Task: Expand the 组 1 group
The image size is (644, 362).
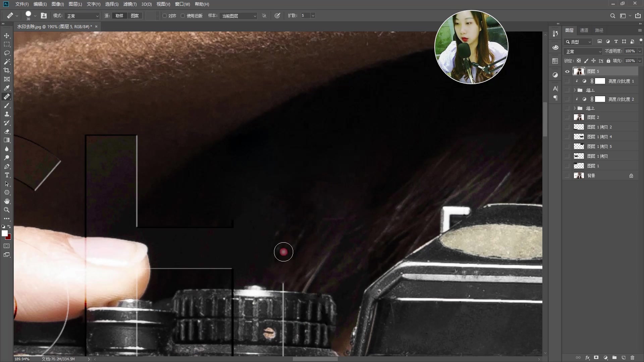Action: coord(575,90)
